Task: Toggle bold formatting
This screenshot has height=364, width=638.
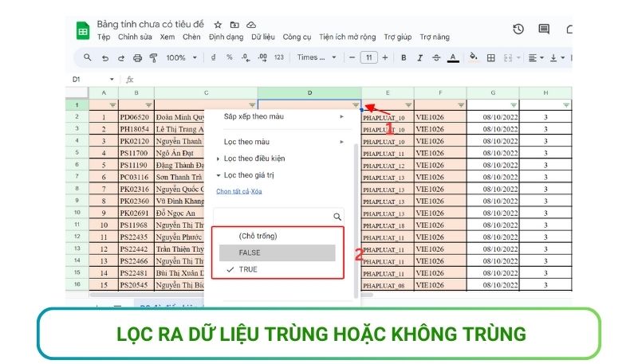Action: click(404, 57)
